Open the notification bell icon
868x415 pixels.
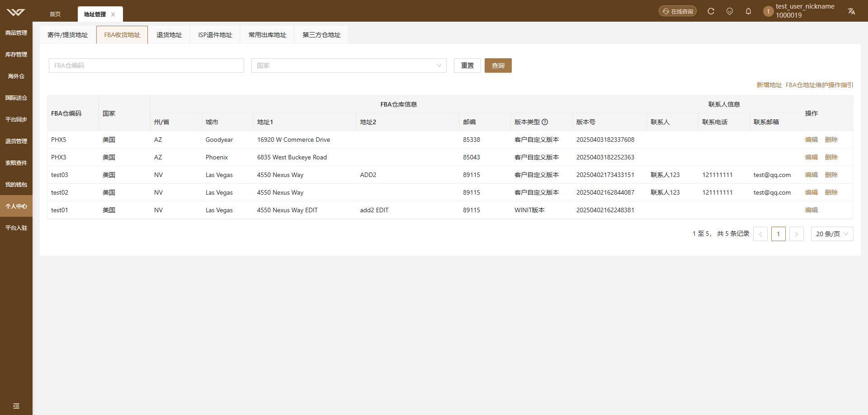point(748,11)
